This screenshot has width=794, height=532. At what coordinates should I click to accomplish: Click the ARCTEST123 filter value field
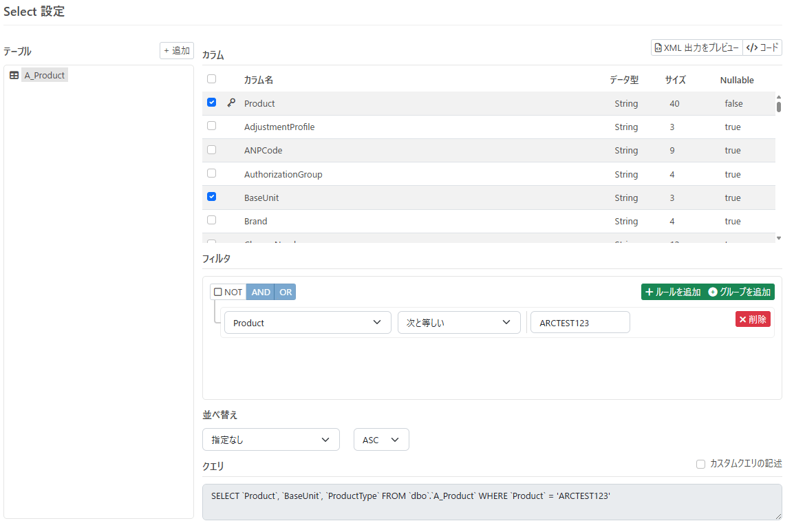(580, 323)
